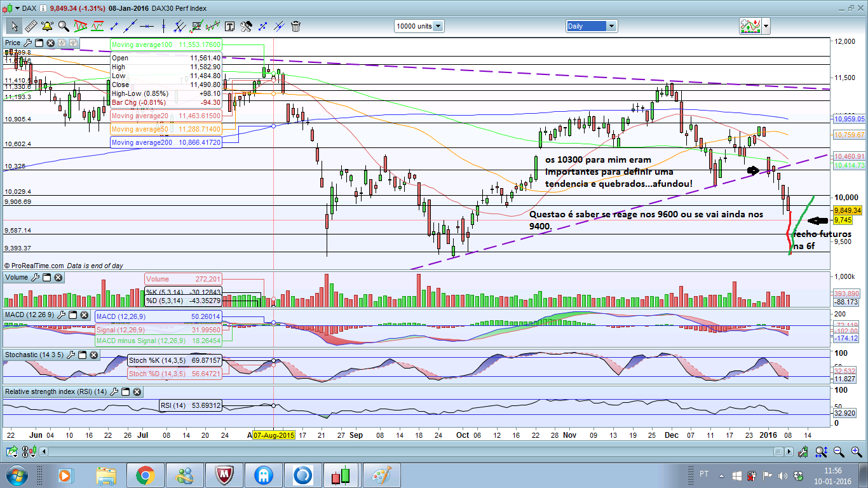Maximize the Price panel window icon
The width and height of the screenshot is (868, 488).
[x=39, y=43]
